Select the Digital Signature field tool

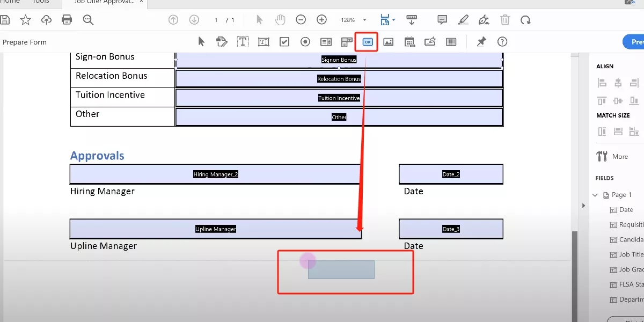pos(430,41)
